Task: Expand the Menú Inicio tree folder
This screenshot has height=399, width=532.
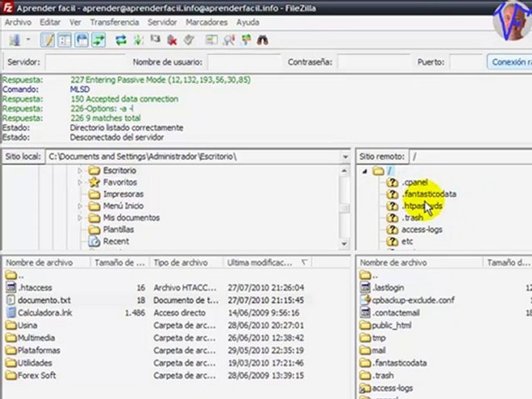Action: point(80,206)
